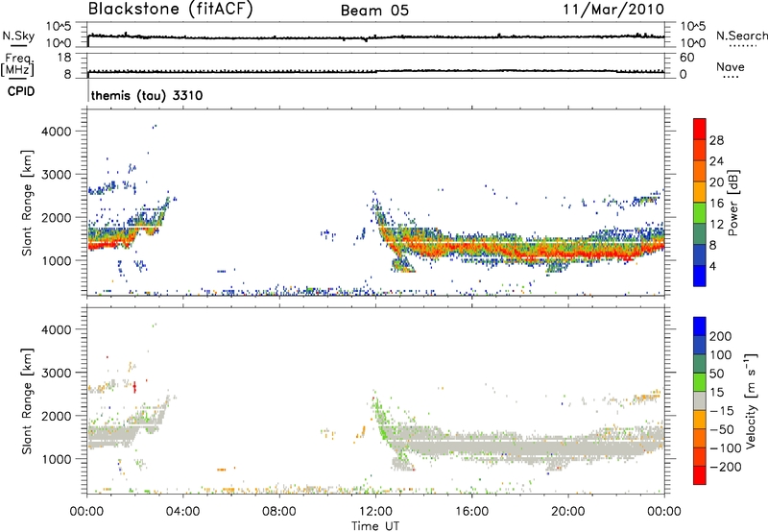Pick the light green 15–50 velocity swatch

click(700, 382)
